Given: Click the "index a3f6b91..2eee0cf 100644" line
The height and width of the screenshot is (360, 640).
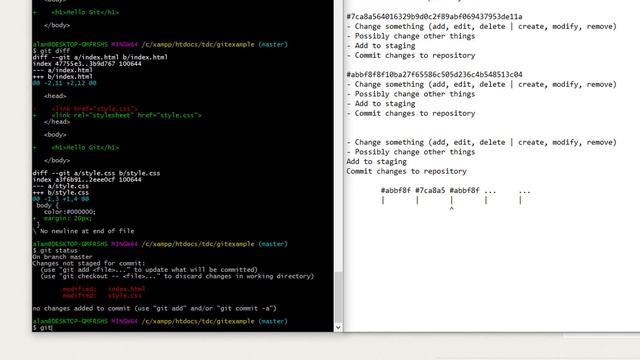Looking at the screenshot, I should 87,180.
